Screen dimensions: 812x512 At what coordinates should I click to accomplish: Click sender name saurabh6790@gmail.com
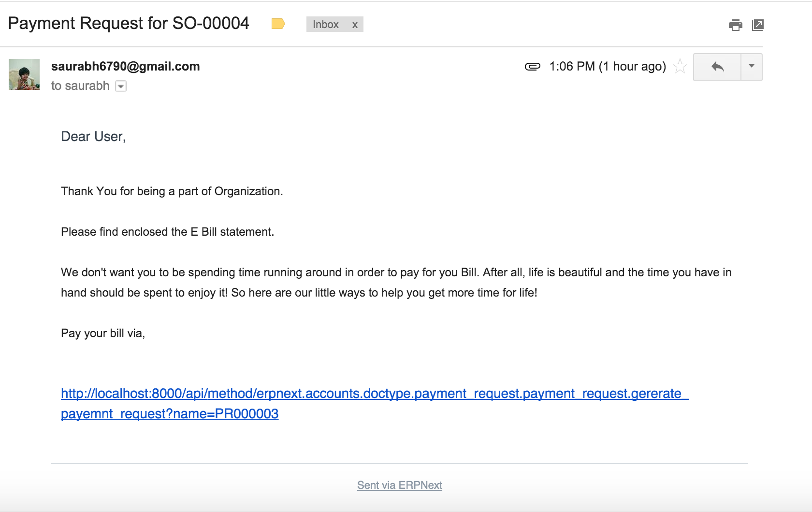click(x=125, y=66)
